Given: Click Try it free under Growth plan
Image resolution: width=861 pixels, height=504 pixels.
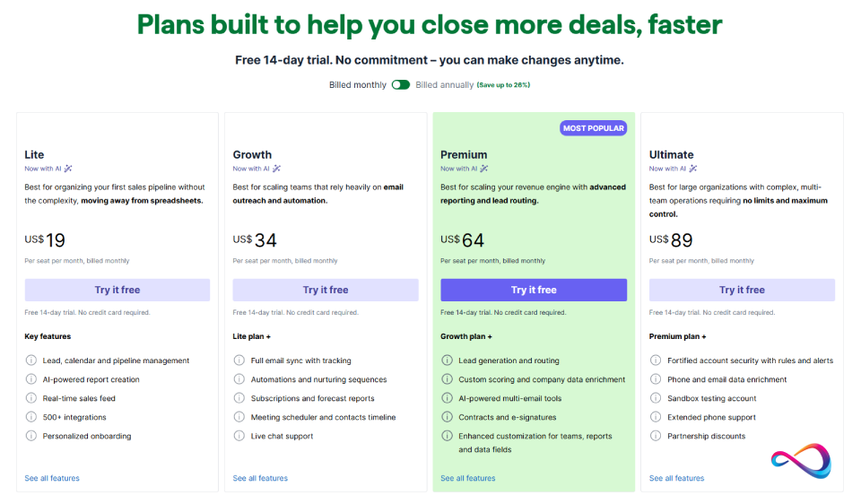Looking at the screenshot, I should click(326, 290).
